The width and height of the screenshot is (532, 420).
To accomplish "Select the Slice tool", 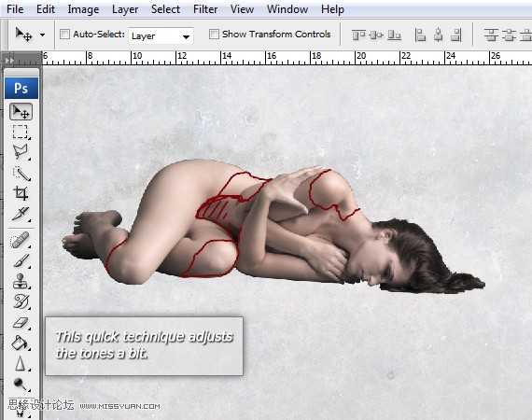I will (x=21, y=214).
